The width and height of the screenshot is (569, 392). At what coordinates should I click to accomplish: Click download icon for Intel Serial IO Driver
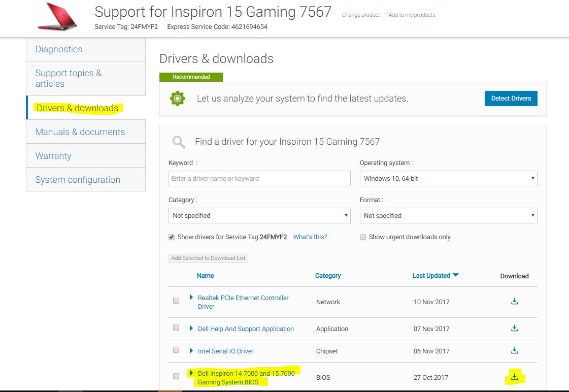(514, 350)
